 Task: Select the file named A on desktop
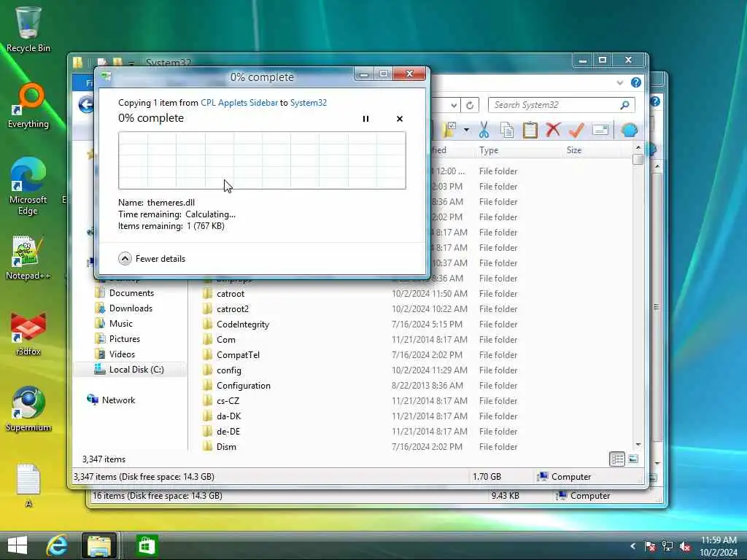(x=28, y=485)
